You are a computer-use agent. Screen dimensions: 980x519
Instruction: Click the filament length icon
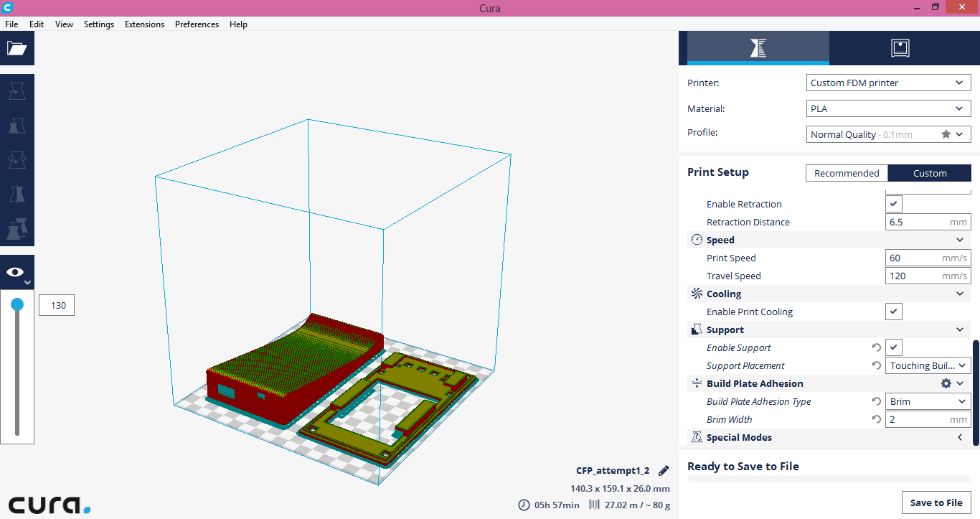[x=594, y=505]
